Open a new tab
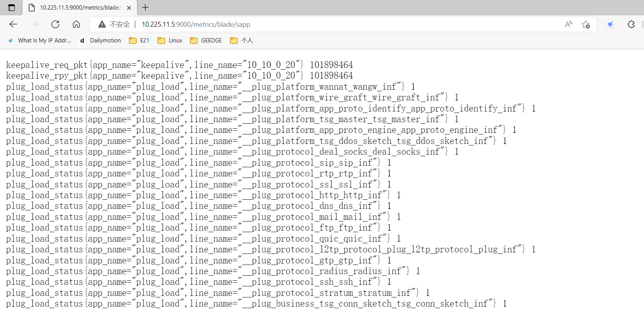This screenshot has height=336, width=644. coord(145,8)
